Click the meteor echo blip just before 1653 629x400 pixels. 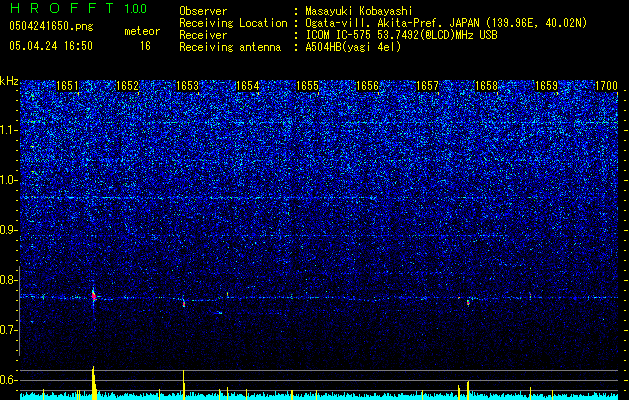pyautogui.click(x=184, y=304)
